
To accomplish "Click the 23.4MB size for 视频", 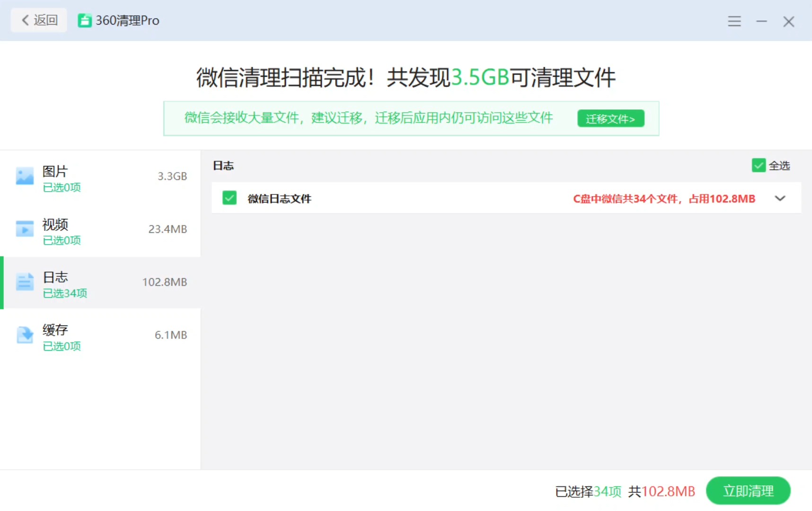I will click(168, 229).
